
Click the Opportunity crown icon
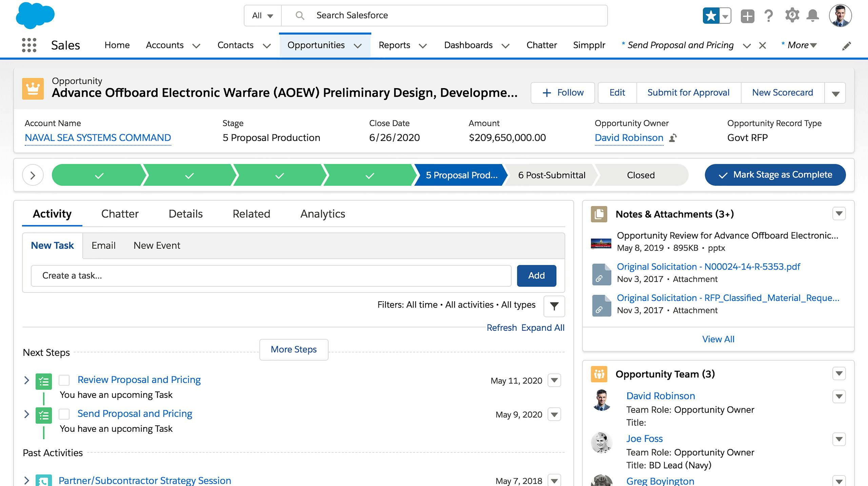(x=33, y=89)
